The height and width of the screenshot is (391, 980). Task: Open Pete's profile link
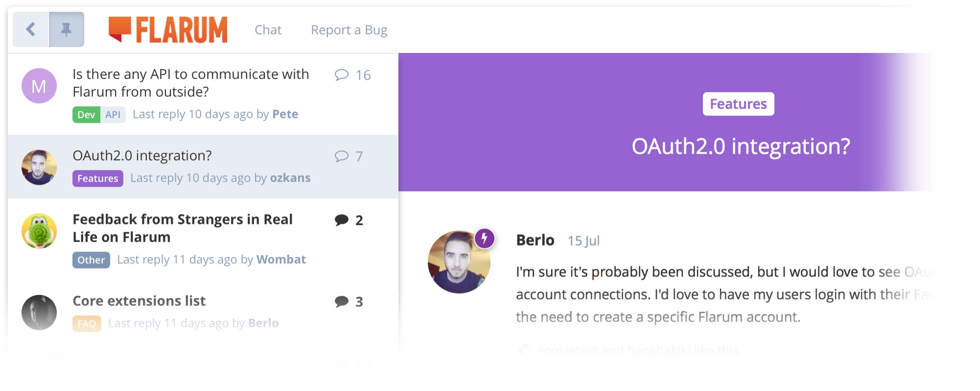(x=285, y=114)
